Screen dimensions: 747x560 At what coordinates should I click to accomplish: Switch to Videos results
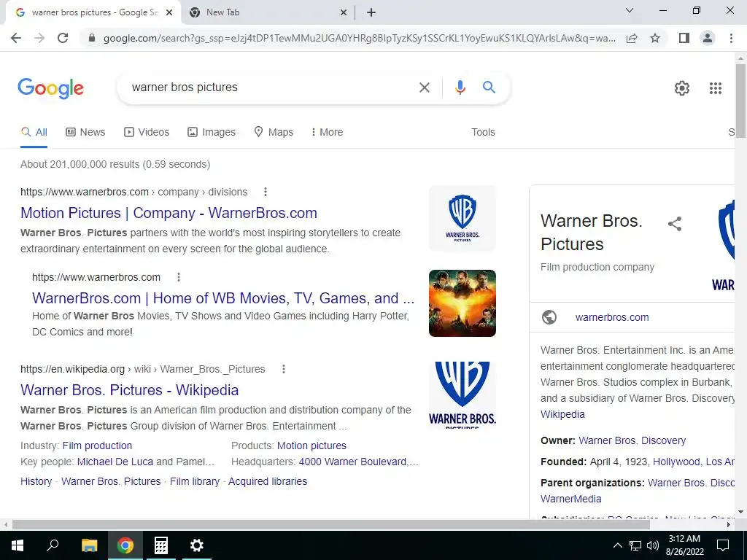pos(147,132)
